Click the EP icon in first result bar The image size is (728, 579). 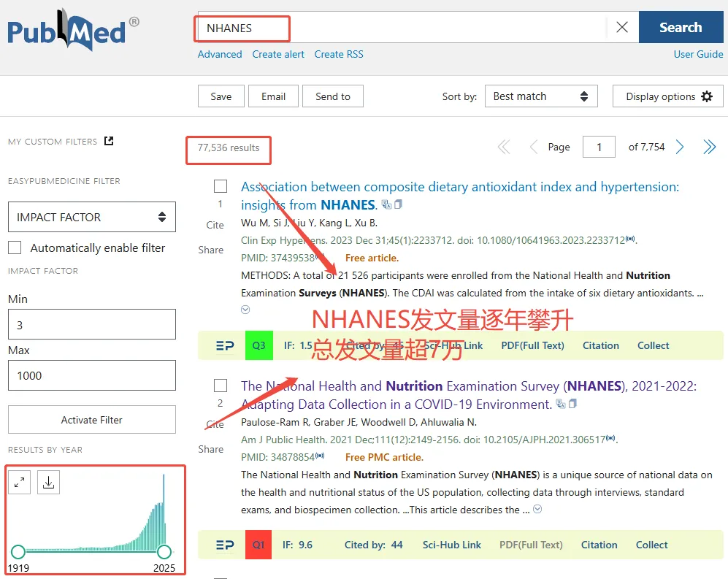pyautogui.click(x=225, y=345)
